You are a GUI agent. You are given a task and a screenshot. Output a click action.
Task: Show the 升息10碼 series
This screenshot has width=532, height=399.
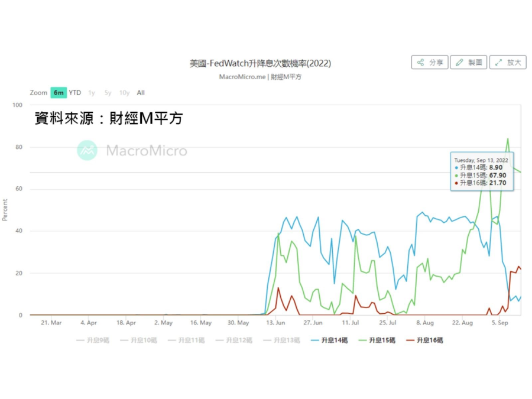[x=138, y=340]
